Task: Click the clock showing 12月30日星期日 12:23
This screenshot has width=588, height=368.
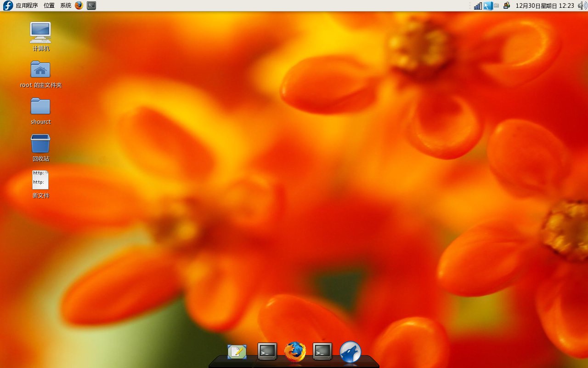Action: tap(545, 6)
